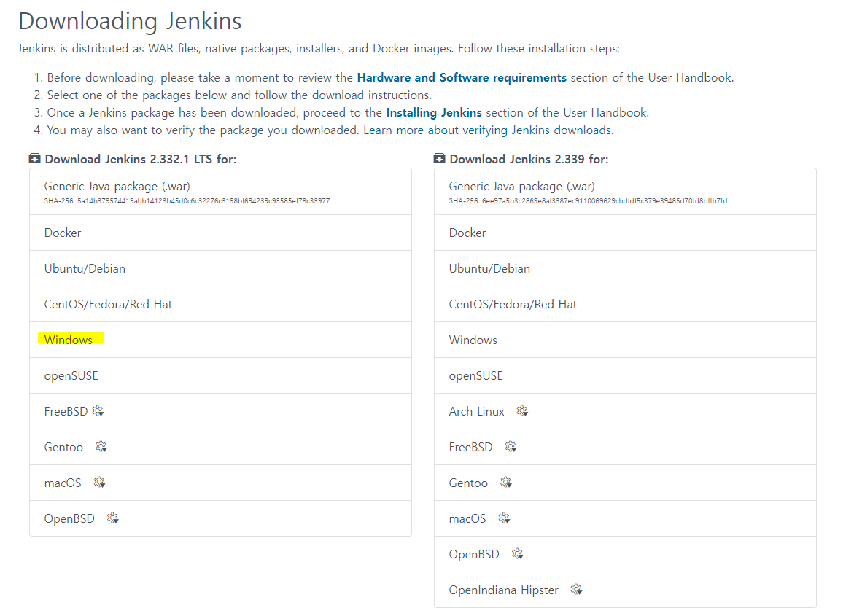Click the gear icon next to OpenBSD in 2.339 list
Image resolution: width=854 pixels, height=616 pixels.
[x=517, y=554]
